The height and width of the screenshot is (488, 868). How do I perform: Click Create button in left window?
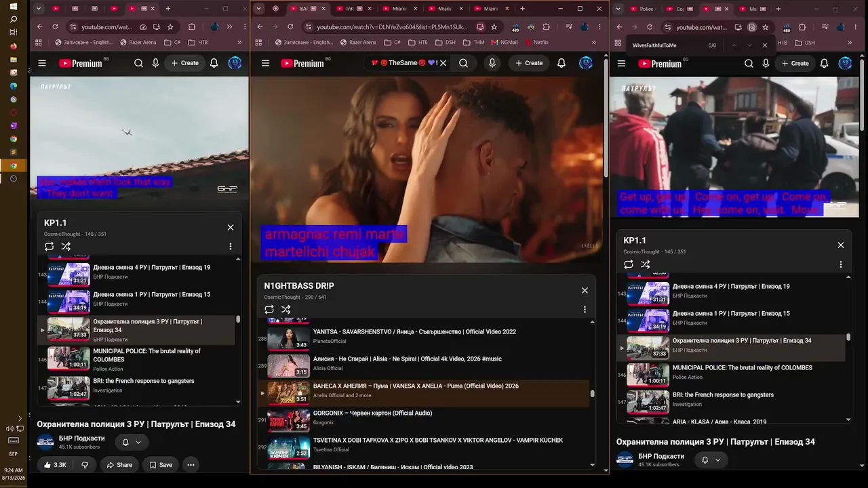[184, 63]
